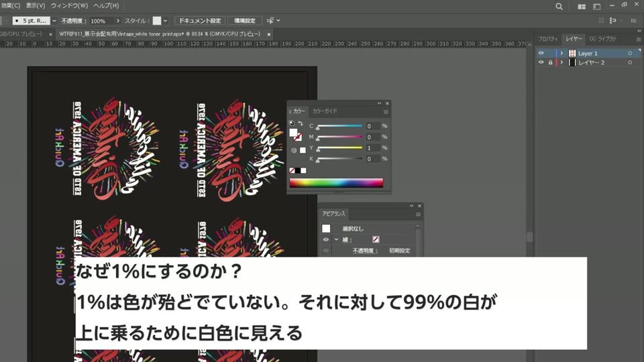Collapse the 線 row in Appearance panel
Viewport: 644px width, 362px height.
pyautogui.click(x=336, y=239)
